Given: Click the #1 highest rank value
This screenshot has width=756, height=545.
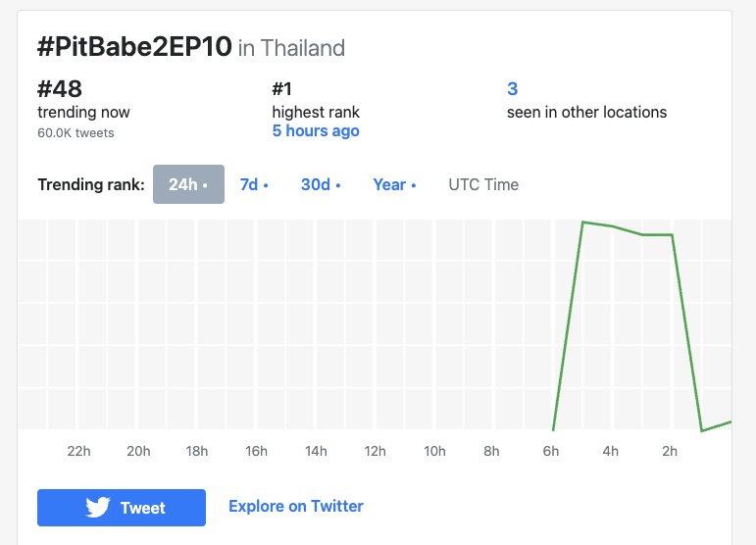Looking at the screenshot, I should [282, 88].
